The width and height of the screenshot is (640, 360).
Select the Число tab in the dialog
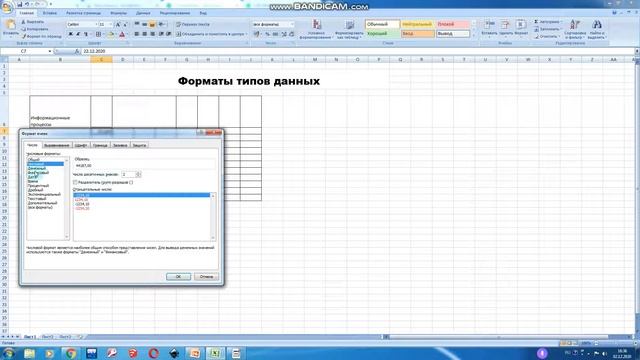(32, 144)
